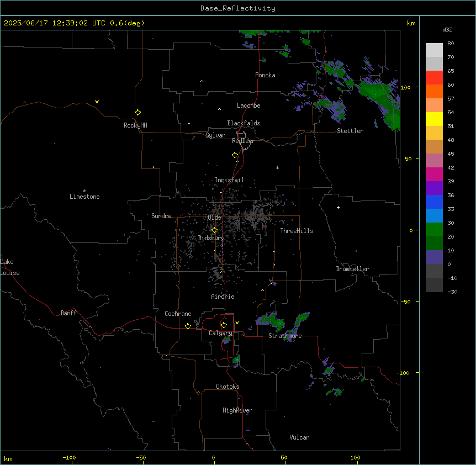Select the royal blue legend swatch above 33
476x465 pixels.
pos(434,202)
